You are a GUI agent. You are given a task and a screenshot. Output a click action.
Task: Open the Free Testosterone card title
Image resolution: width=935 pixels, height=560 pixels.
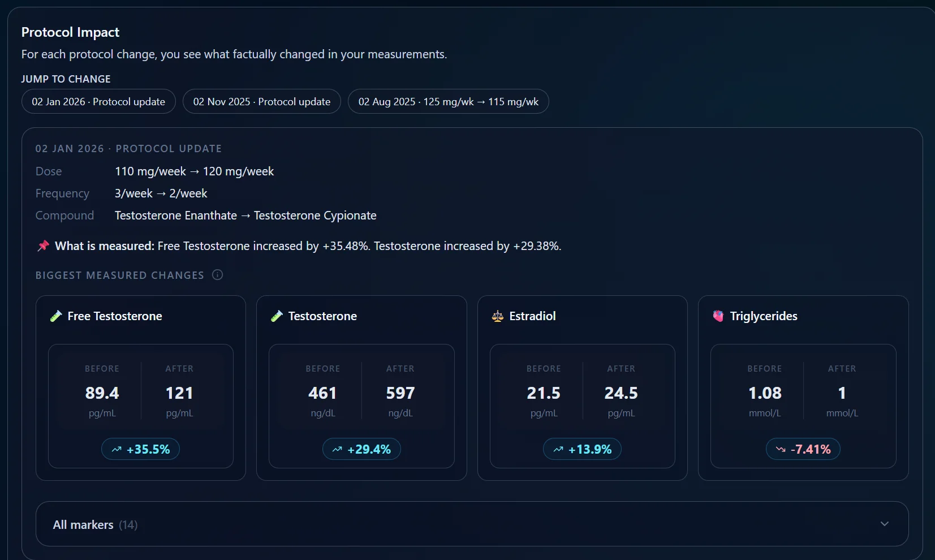tap(115, 316)
